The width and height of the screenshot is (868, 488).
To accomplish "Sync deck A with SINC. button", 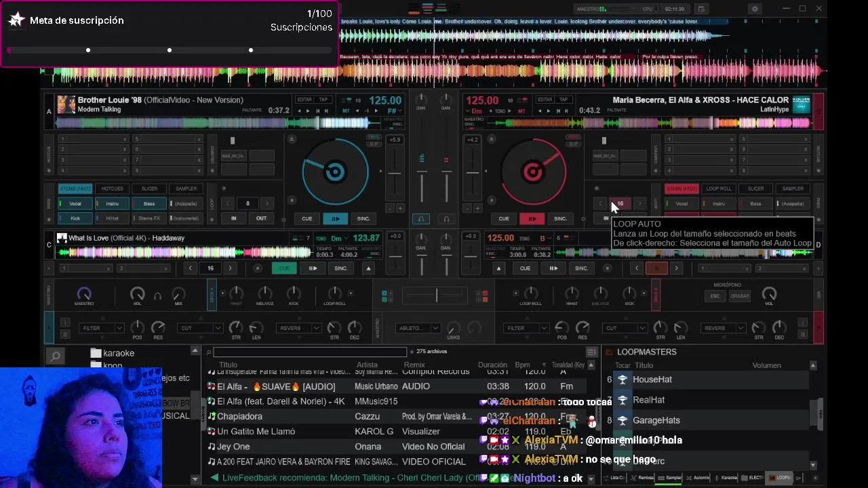I will coord(363,218).
